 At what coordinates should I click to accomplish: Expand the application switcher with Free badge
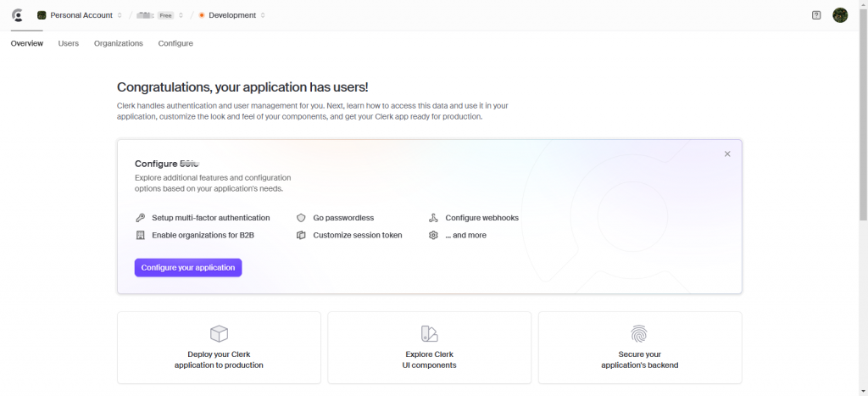pos(160,15)
